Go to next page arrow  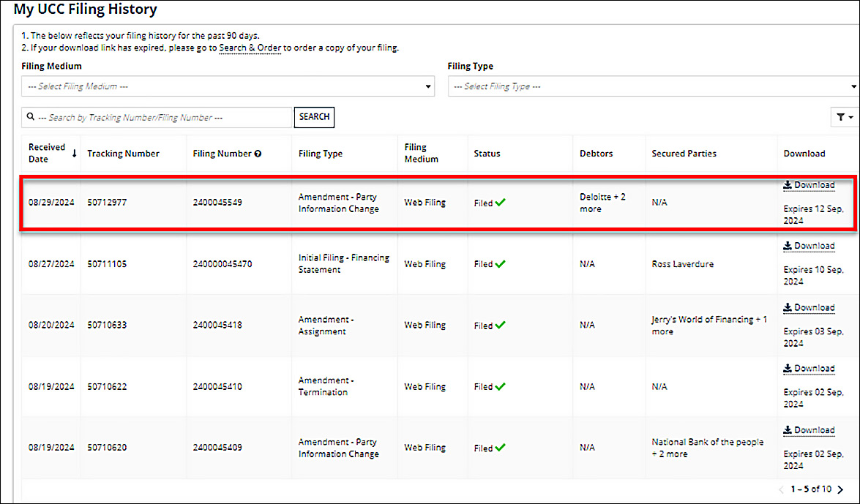pos(840,489)
